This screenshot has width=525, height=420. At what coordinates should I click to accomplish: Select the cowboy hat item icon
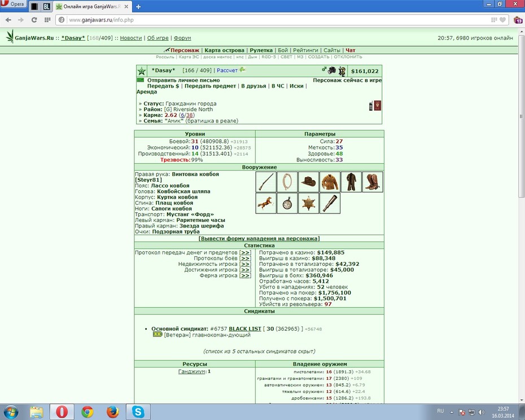(x=308, y=182)
